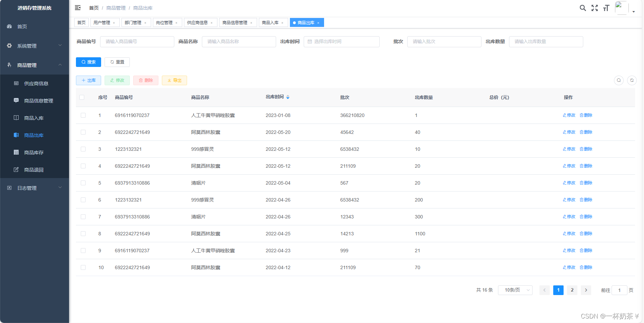Click the 系统管理 gear icon
The width and height of the screenshot is (644, 323).
point(9,46)
